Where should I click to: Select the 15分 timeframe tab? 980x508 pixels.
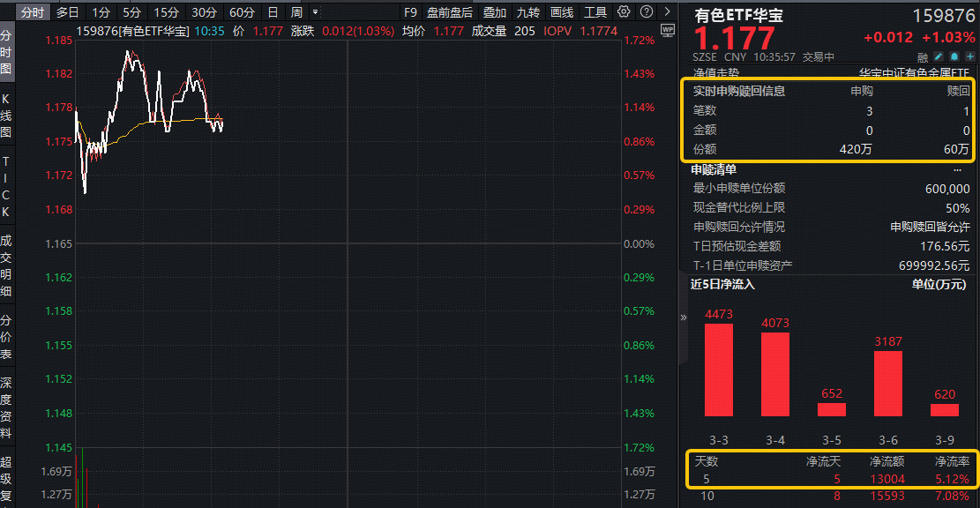(x=166, y=12)
